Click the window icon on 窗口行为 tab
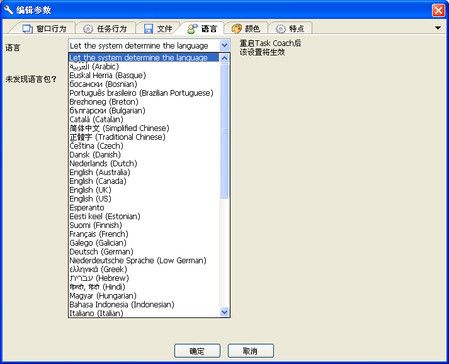Image resolution: width=449 pixels, height=364 pixels. point(27,29)
